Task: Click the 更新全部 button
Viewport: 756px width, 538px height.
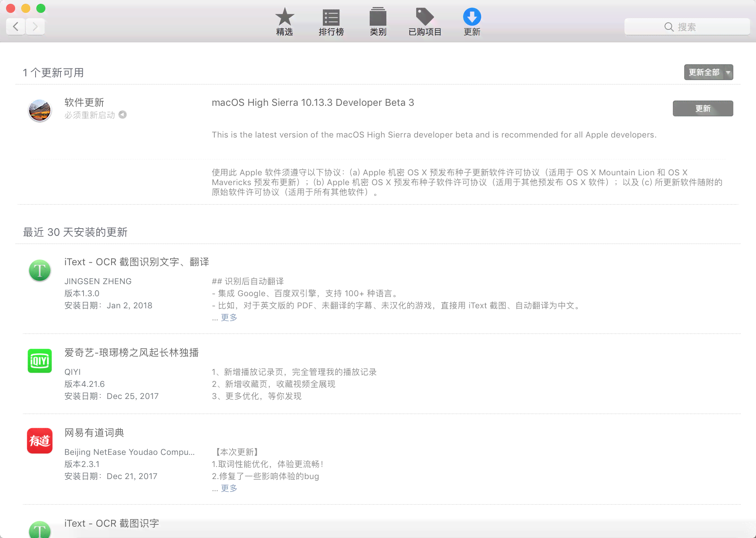Action: pyautogui.click(x=704, y=72)
